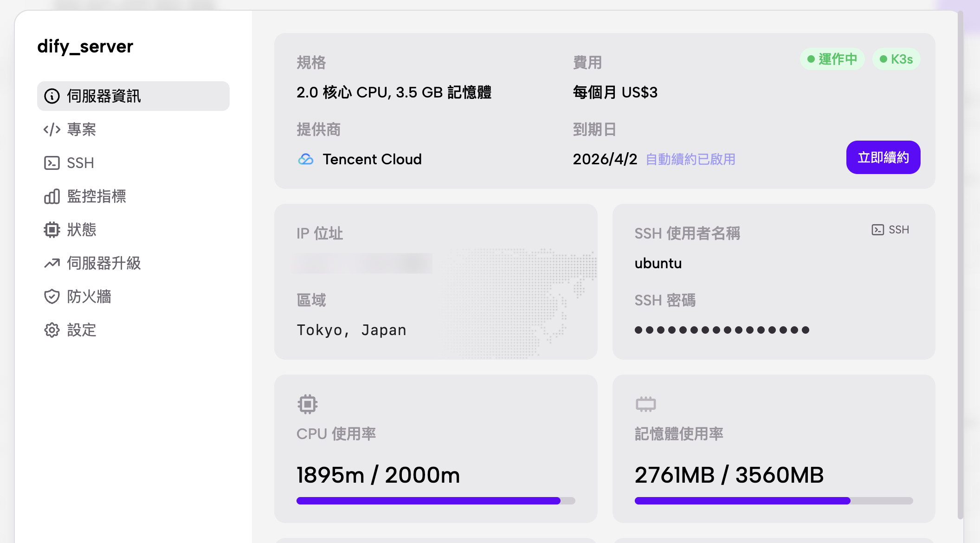The image size is (980, 543).
Task: Click the chip icon beside 狀態
Action: click(x=52, y=230)
